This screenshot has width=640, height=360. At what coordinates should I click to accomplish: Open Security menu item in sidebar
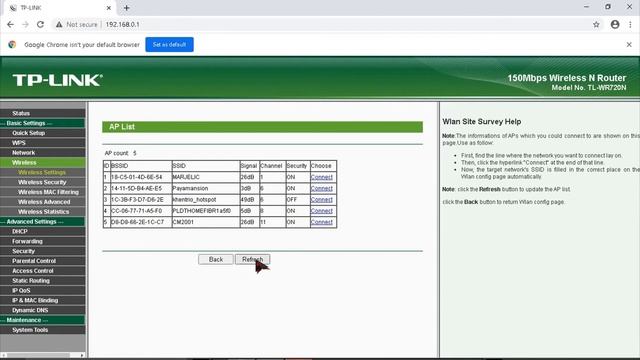[x=43, y=251]
